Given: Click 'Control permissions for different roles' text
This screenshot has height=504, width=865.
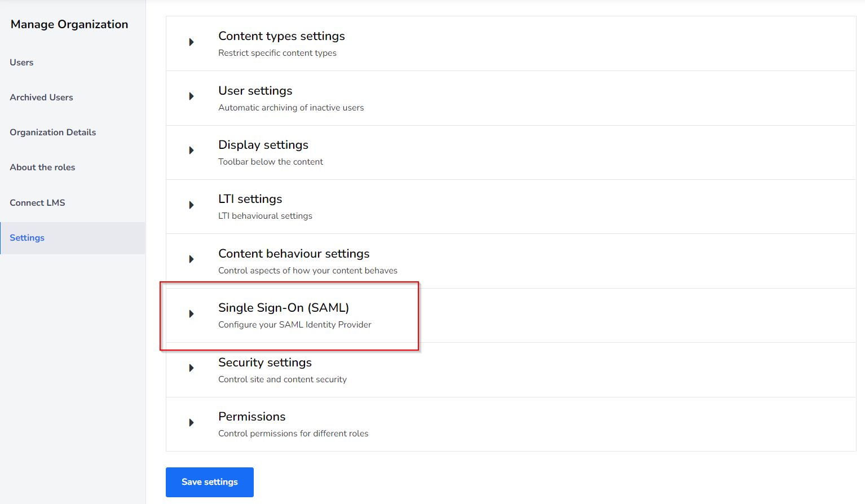Looking at the screenshot, I should [293, 434].
